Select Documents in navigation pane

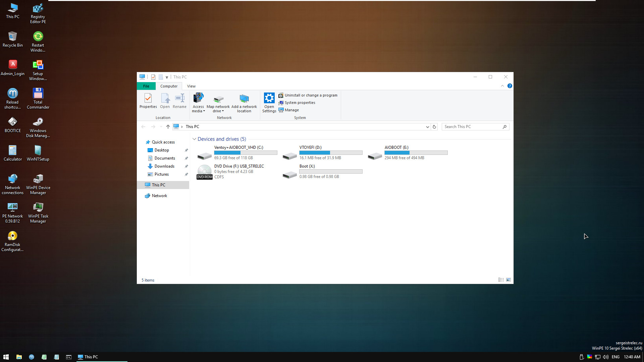(165, 158)
